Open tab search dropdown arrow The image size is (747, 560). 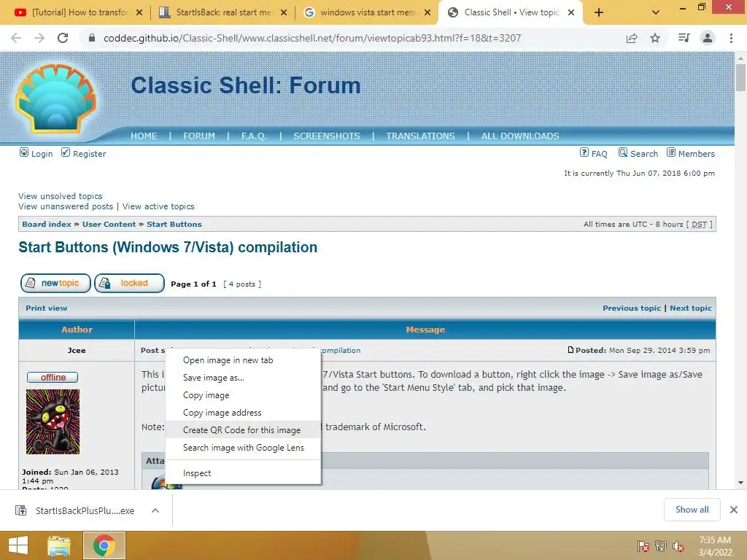[656, 12]
